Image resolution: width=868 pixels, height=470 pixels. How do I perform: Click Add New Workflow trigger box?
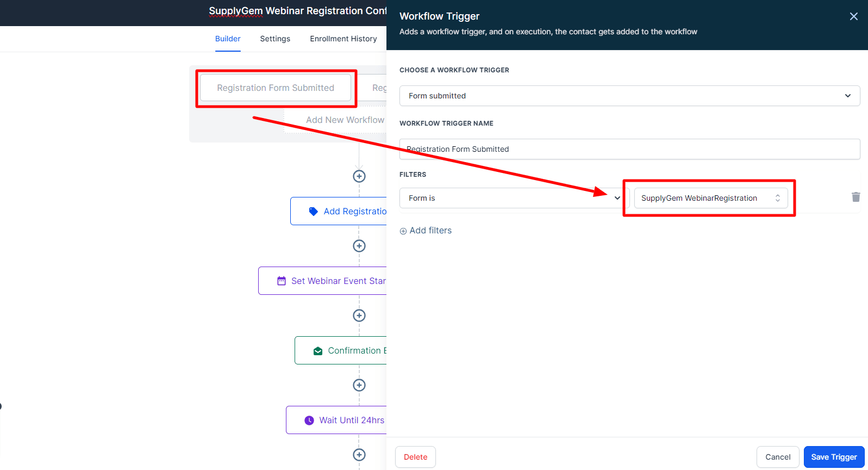[x=335, y=120]
